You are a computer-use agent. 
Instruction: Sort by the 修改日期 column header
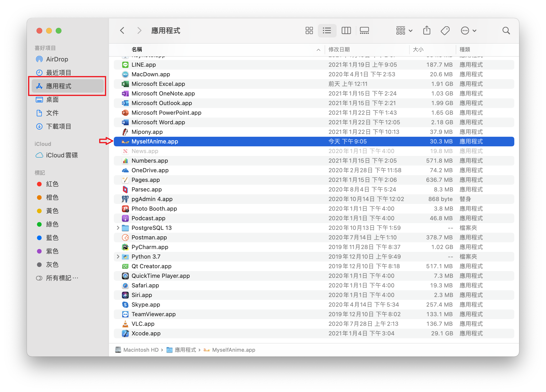[339, 50]
